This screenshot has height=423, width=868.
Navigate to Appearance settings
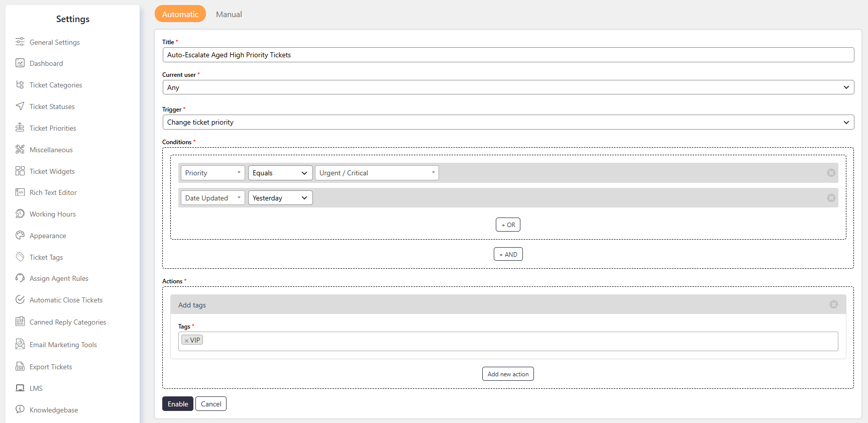click(48, 236)
